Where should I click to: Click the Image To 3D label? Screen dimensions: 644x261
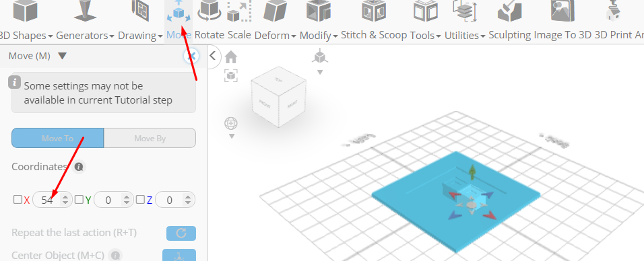(x=562, y=35)
